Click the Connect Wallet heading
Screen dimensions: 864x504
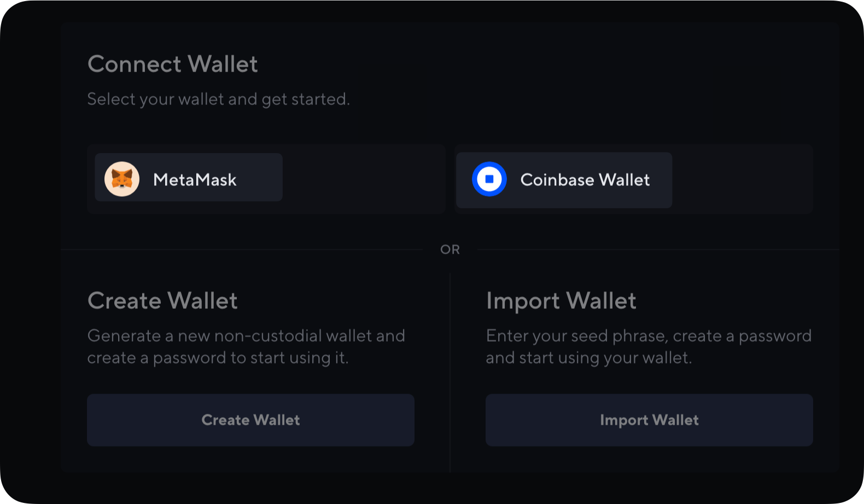tap(172, 64)
